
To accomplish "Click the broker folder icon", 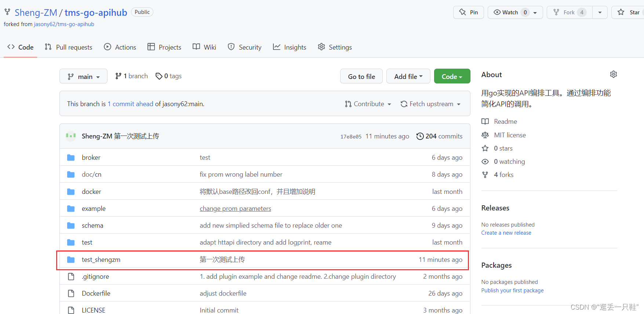I will [71, 158].
